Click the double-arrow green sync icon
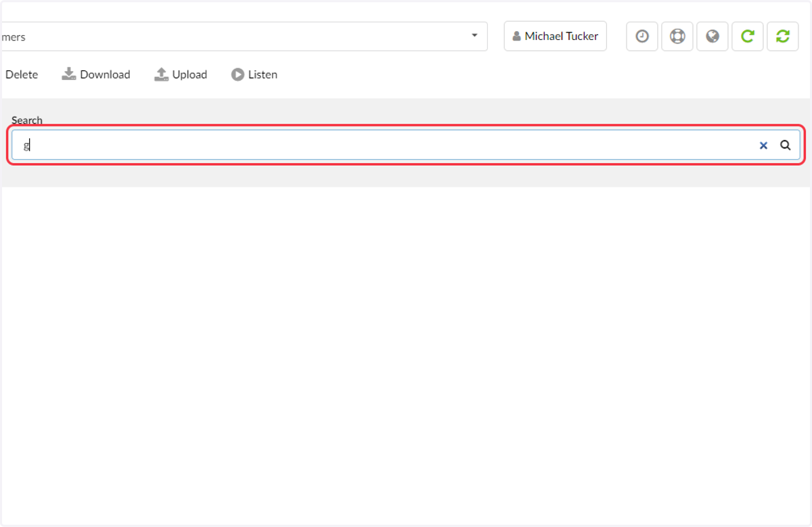 click(x=783, y=37)
